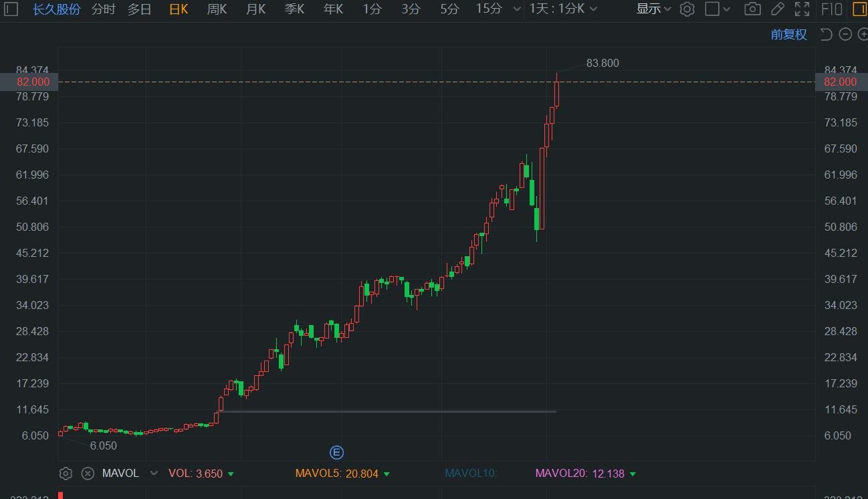Viewport: 868px width, 499px height.
Task: Select the 日K daily candlestick tab
Action: [x=179, y=9]
